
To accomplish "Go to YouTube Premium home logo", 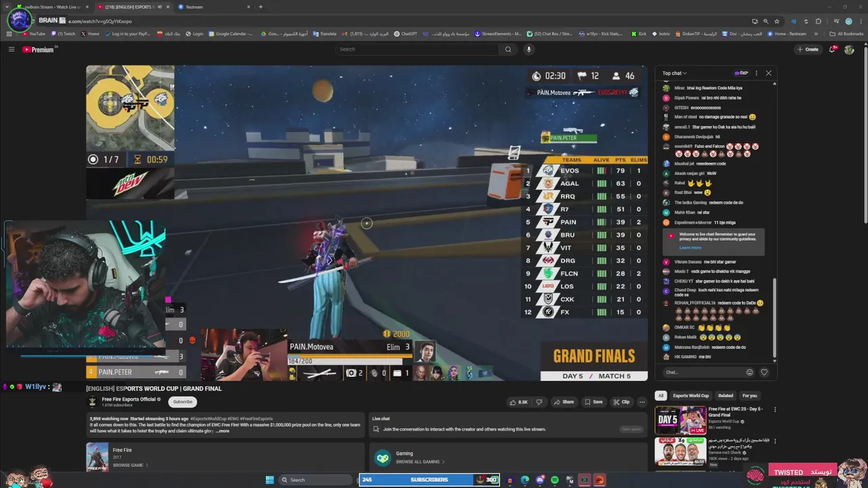I will point(38,49).
